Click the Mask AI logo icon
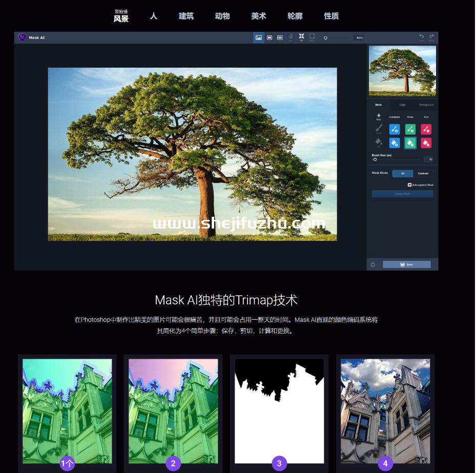Screen dimensions: 476x473 click(22, 37)
